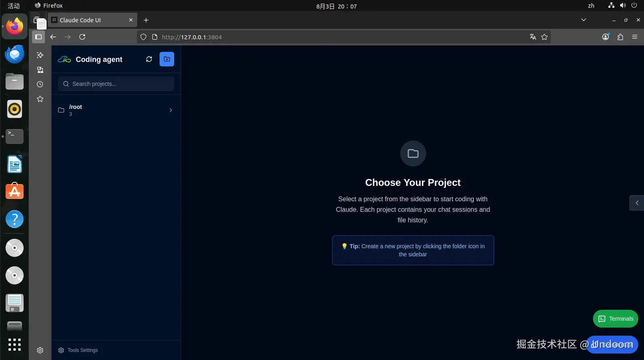
Task: Launch Thunderbird from the dock
Action: 15,54
